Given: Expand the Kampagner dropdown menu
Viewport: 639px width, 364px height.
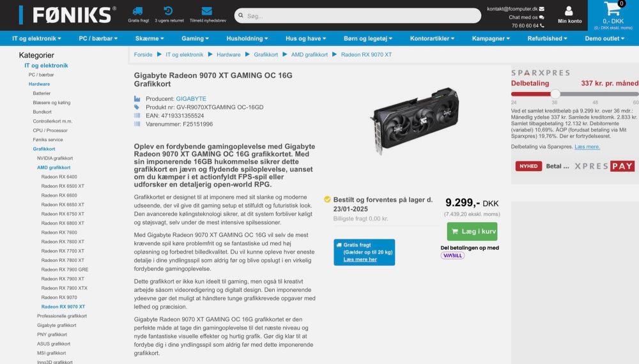Looking at the screenshot, I should pyautogui.click(x=491, y=38).
